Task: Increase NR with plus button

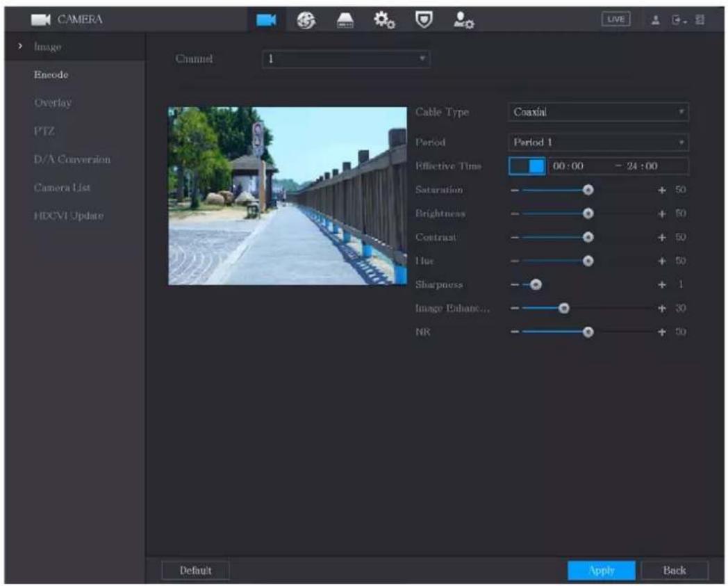Action: pyautogui.click(x=661, y=332)
